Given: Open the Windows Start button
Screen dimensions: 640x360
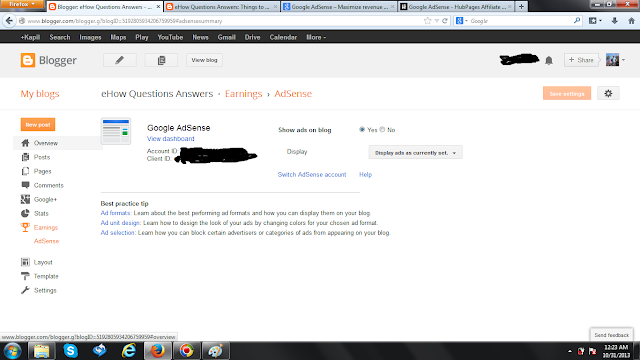Looking at the screenshot, I should tap(13, 351).
